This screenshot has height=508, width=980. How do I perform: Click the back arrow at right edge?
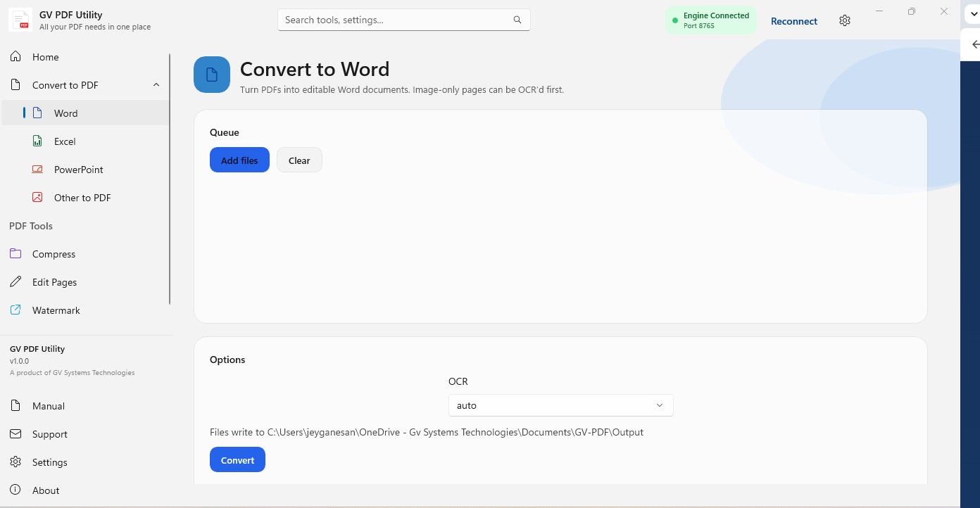975,44
